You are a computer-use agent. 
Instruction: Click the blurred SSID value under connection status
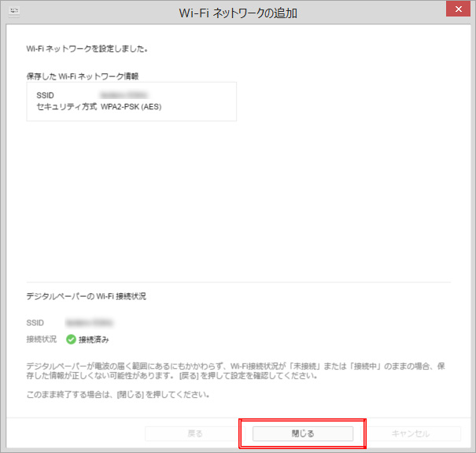(x=89, y=323)
